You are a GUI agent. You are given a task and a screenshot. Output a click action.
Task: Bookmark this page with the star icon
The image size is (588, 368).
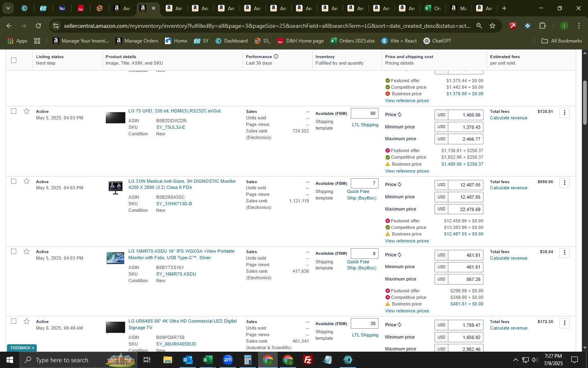[492, 26]
